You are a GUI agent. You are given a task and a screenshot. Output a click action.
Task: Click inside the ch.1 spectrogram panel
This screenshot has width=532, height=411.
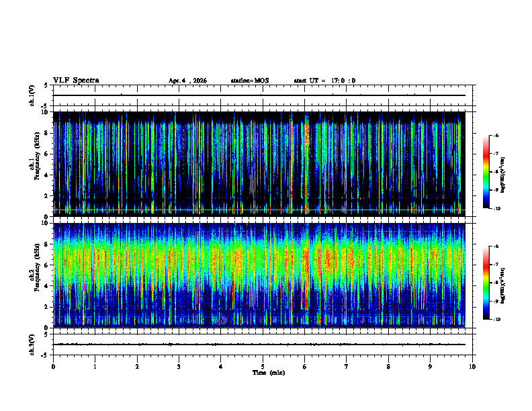[259, 164]
